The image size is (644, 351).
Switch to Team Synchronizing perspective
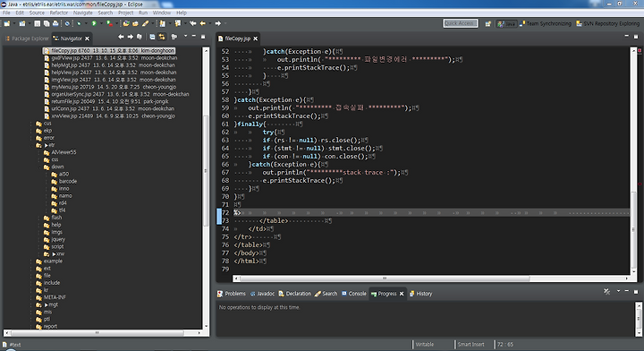pos(546,24)
